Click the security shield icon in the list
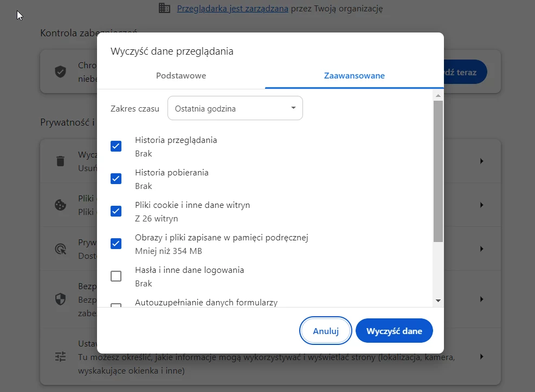 [60, 299]
